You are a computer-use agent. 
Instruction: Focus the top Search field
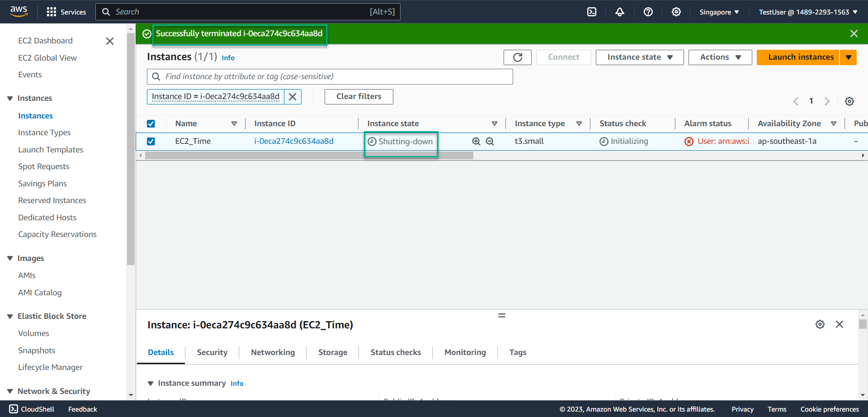coord(248,12)
